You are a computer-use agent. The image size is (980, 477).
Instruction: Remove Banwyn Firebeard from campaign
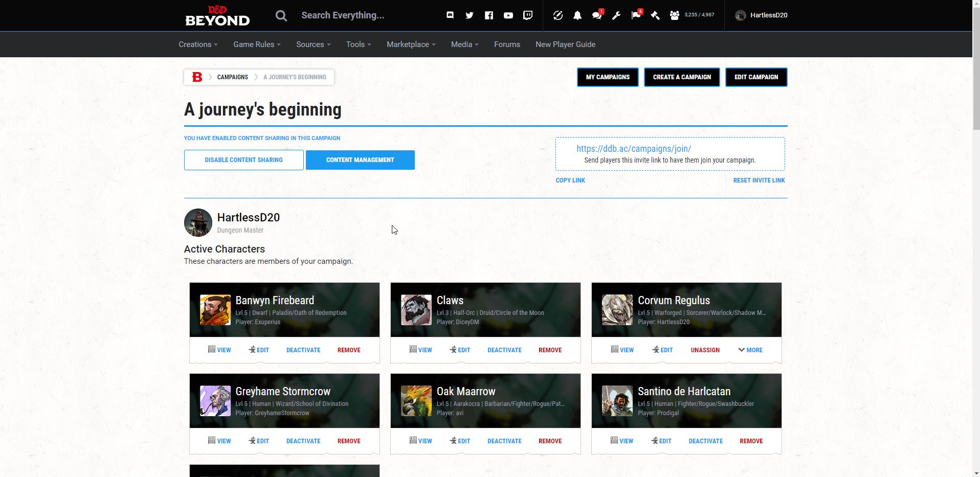point(349,350)
